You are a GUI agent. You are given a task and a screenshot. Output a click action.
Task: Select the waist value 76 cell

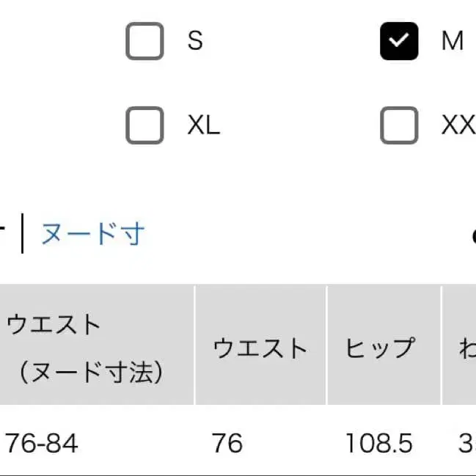227,443
